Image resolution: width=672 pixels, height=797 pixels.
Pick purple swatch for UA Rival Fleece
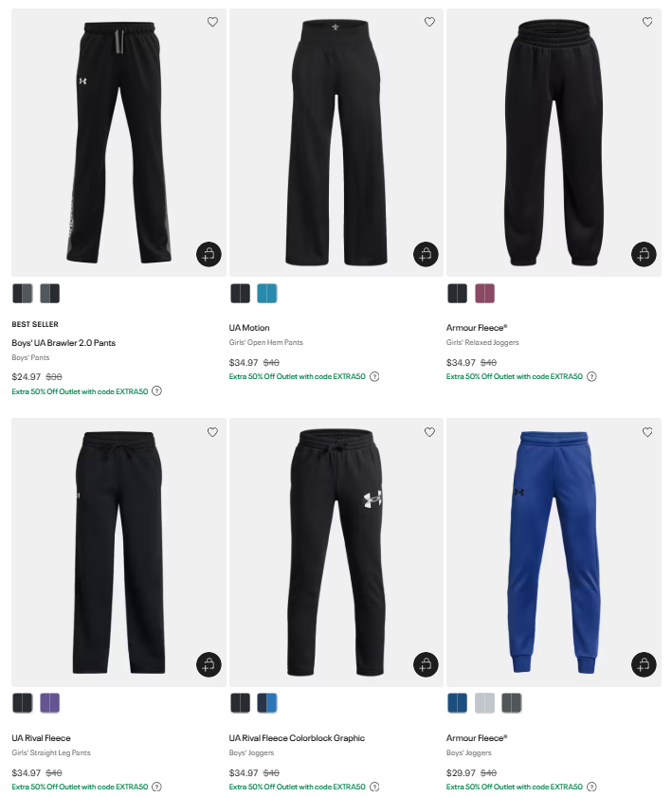pyautogui.click(x=50, y=703)
